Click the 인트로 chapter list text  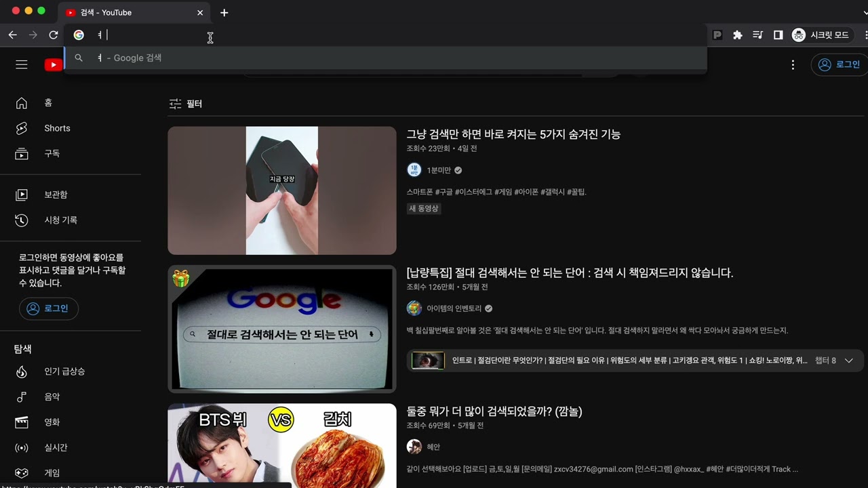click(629, 361)
